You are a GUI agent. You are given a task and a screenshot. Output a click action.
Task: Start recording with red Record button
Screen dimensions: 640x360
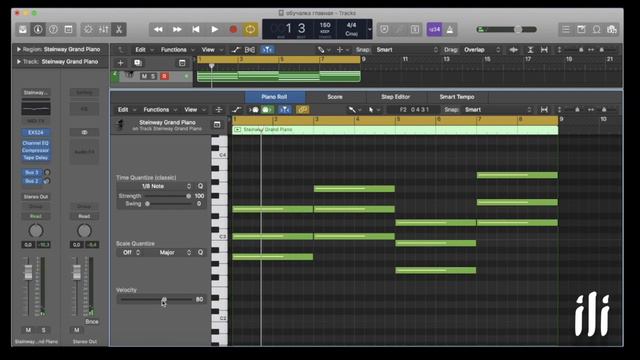point(233,29)
